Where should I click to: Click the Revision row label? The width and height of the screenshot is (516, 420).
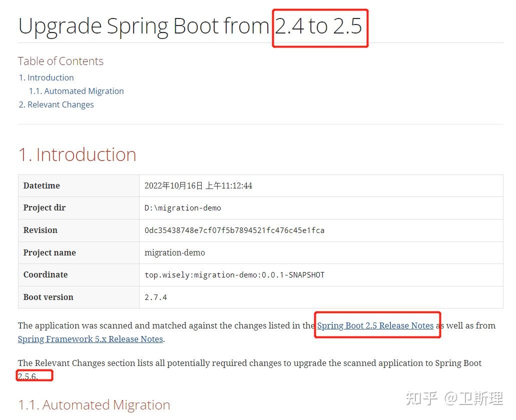tap(40, 230)
